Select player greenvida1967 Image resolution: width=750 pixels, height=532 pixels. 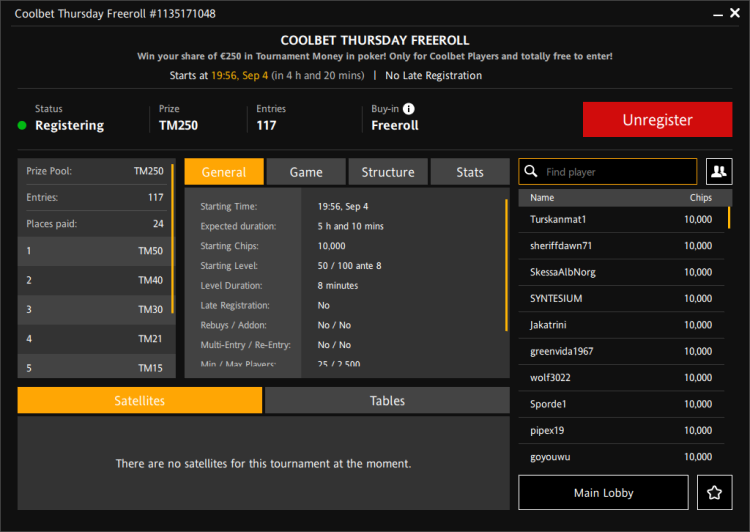tap(621, 352)
